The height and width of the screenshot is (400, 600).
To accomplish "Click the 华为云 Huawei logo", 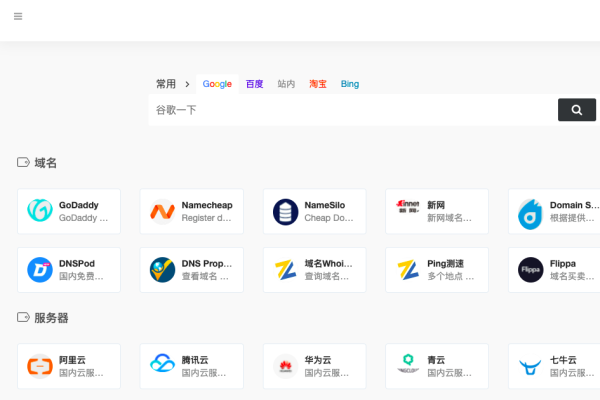I will click(x=285, y=366).
